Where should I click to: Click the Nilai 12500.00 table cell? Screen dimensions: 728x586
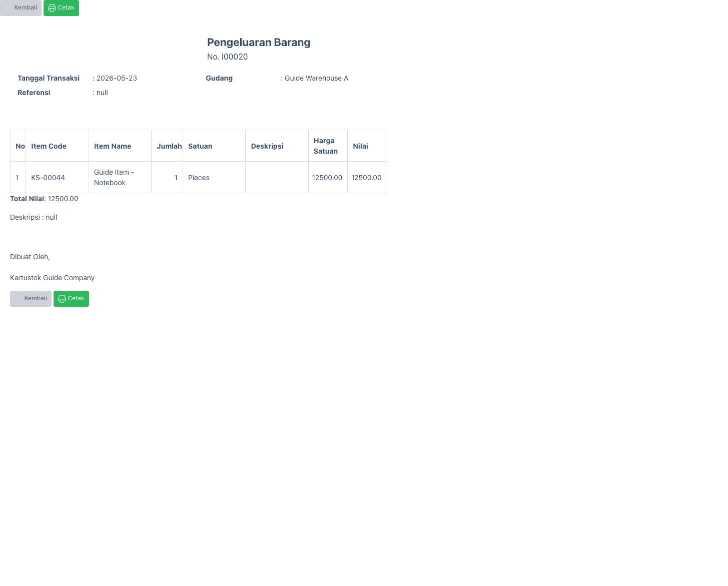click(367, 178)
